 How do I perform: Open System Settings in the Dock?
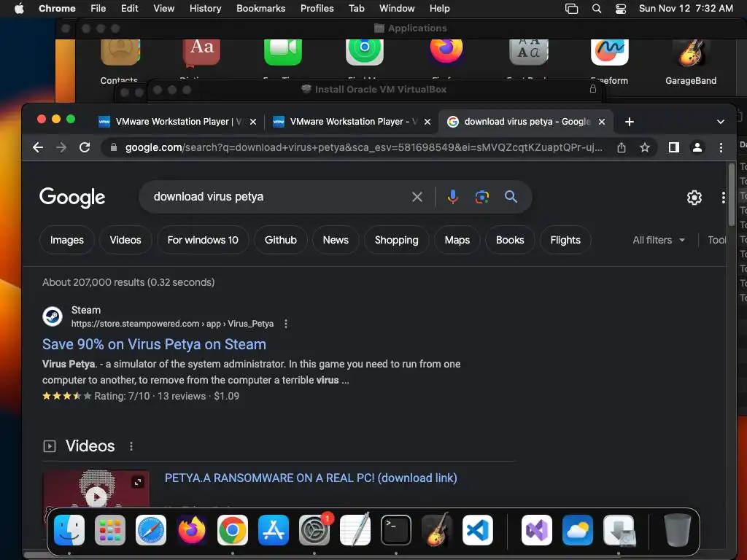point(314,530)
